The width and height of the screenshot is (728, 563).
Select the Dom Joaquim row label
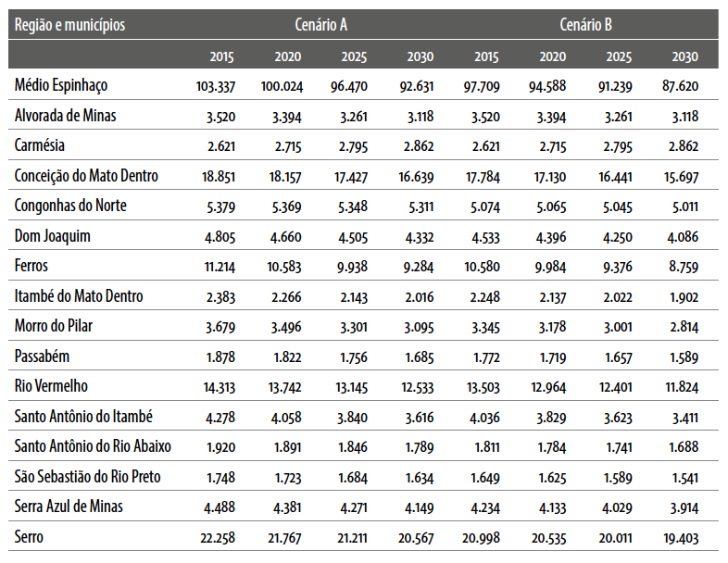tap(53, 236)
